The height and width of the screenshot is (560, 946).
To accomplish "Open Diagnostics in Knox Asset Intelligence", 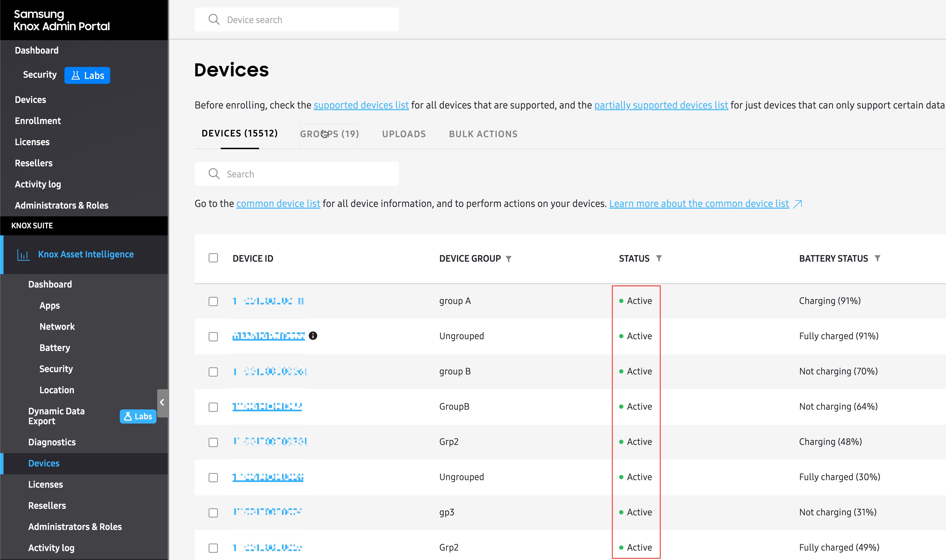I will (x=52, y=442).
